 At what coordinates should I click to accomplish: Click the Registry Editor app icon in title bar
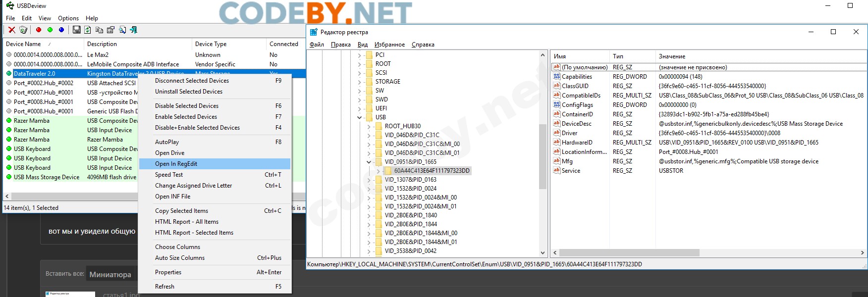(x=314, y=32)
